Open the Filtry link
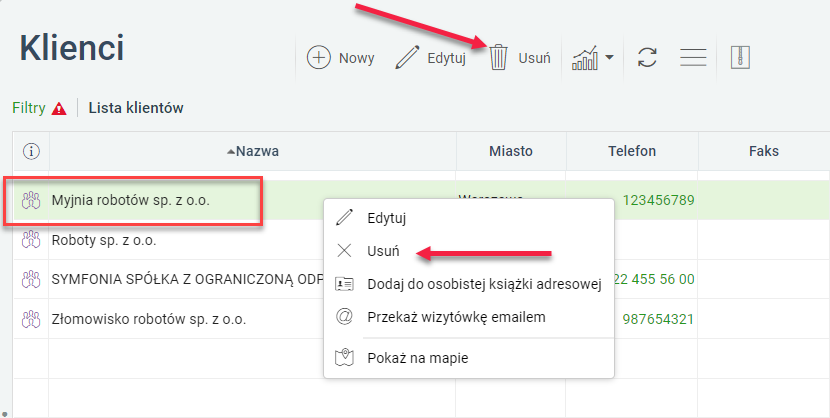830x418 pixels. coord(29,108)
